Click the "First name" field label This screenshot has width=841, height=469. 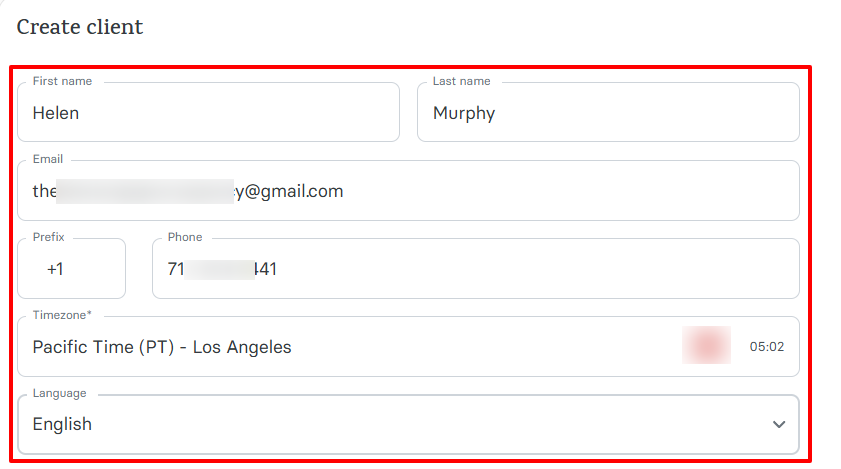click(63, 81)
